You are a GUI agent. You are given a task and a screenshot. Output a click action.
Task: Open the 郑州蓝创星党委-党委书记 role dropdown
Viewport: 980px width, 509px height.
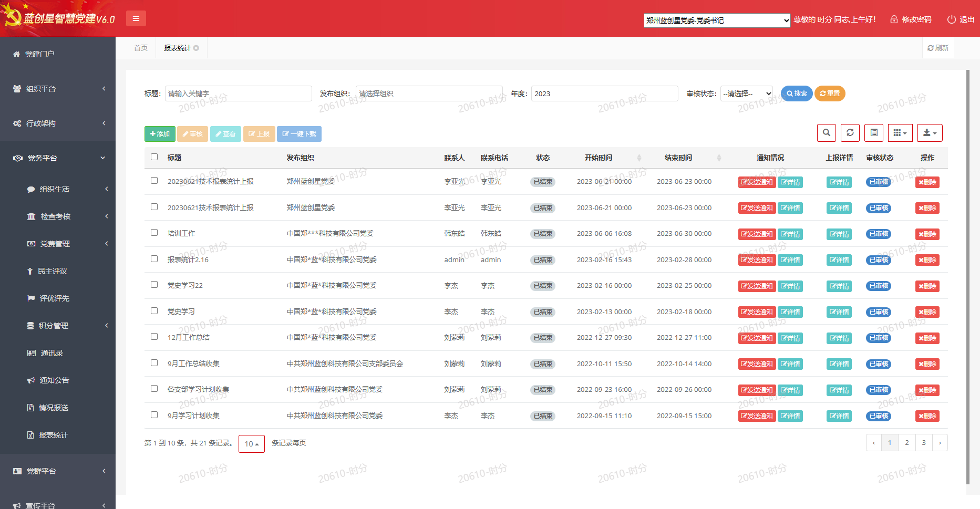point(717,20)
